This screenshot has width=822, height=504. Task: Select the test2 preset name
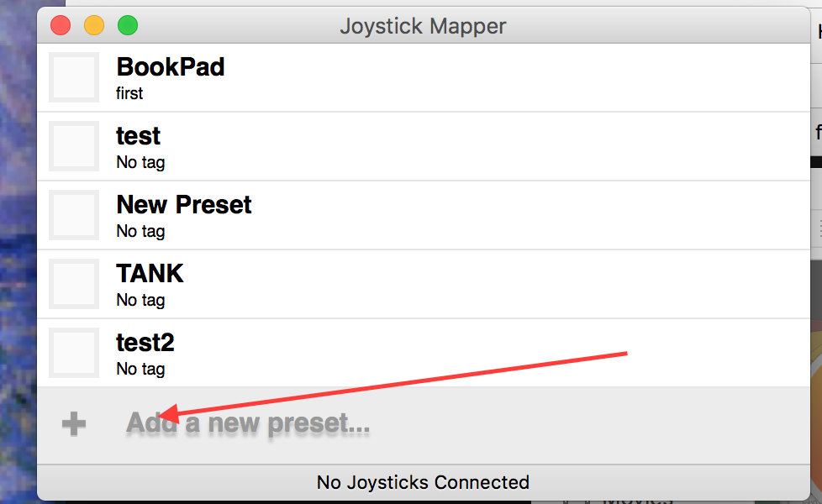145,343
